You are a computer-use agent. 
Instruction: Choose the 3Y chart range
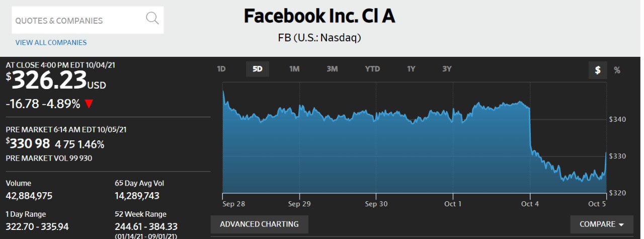tap(447, 69)
